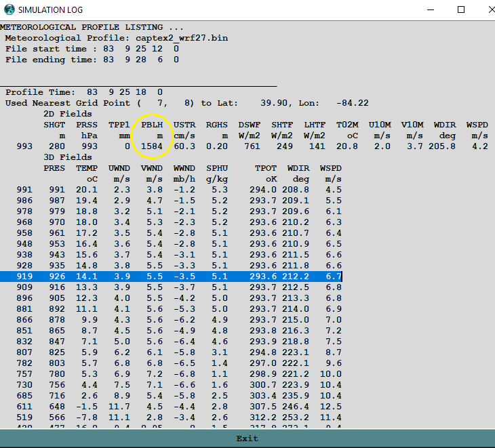Screen dimensions: 495x448
Task: Select the File start time line
Action: coord(92,49)
